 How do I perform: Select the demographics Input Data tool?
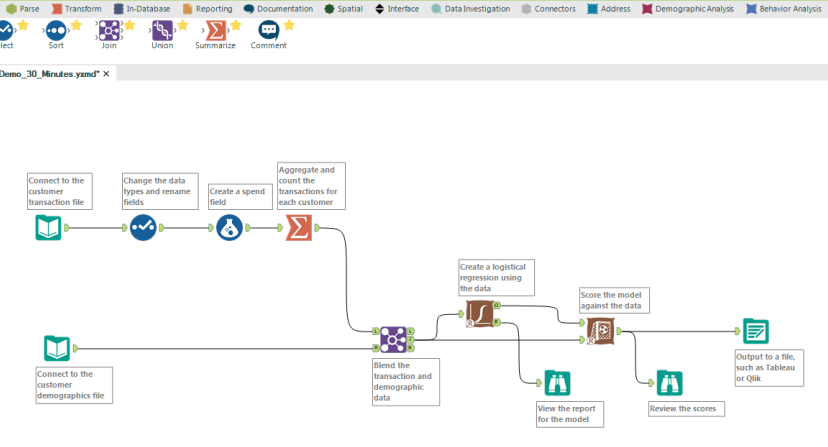coord(57,348)
